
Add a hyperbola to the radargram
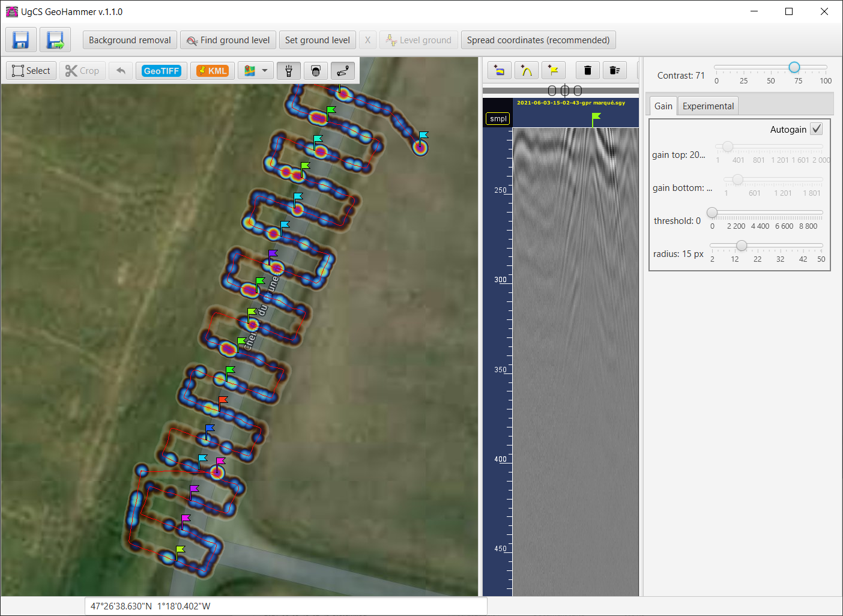point(526,71)
